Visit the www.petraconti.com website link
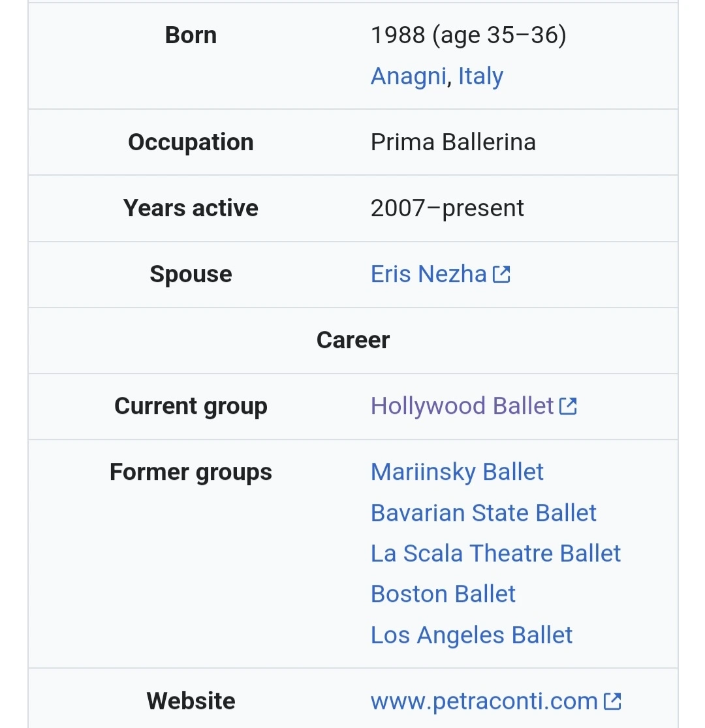Image resolution: width=705 pixels, height=728 pixels. (x=484, y=701)
